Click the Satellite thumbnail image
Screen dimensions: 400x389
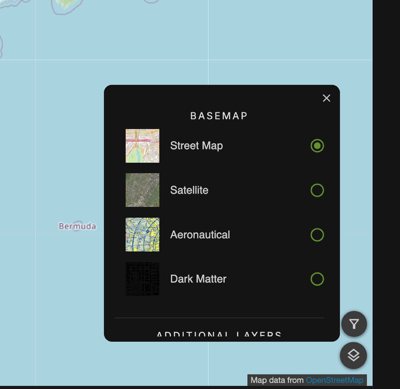(x=142, y=190)
